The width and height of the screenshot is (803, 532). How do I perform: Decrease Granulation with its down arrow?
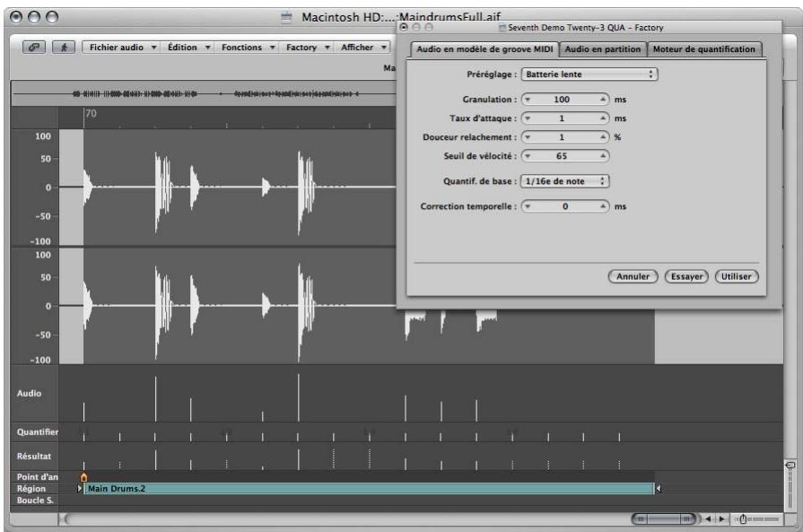(x=528, y=100)
